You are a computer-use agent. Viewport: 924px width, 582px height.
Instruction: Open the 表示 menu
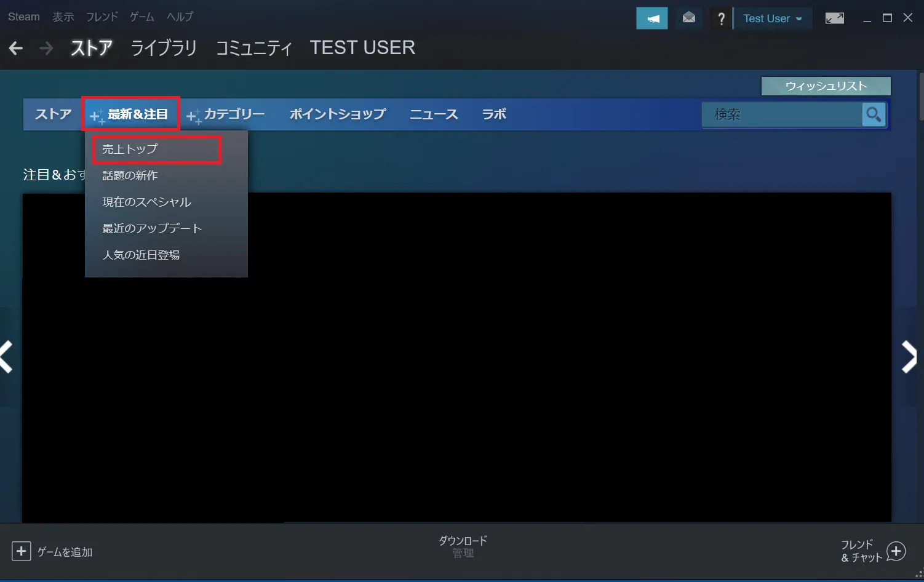tap(63, 17)
